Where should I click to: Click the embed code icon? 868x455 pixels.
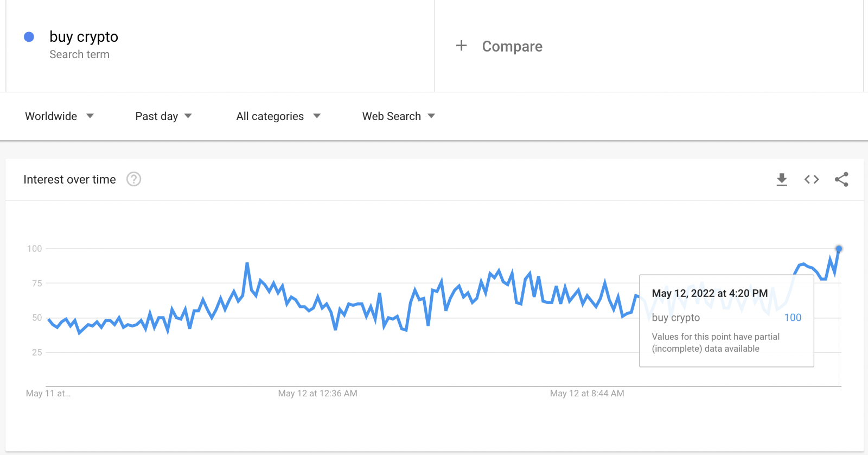click(812, 180)
